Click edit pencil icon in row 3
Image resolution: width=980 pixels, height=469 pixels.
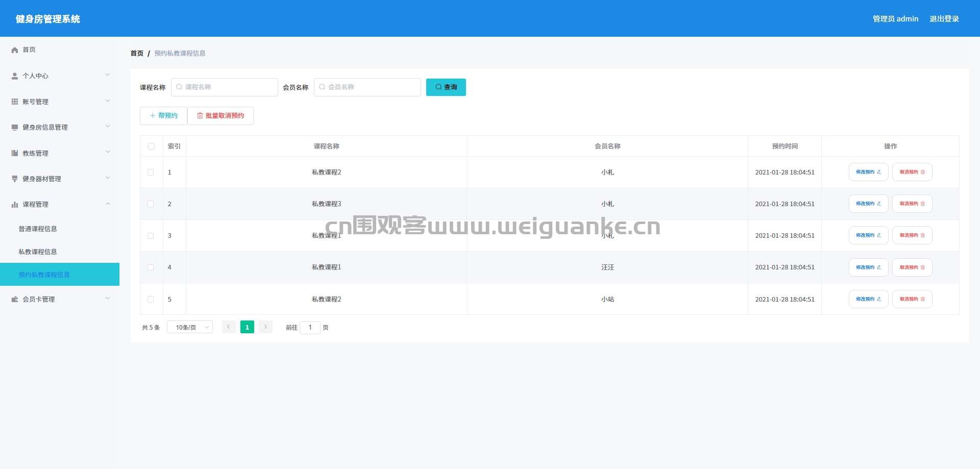879,235
